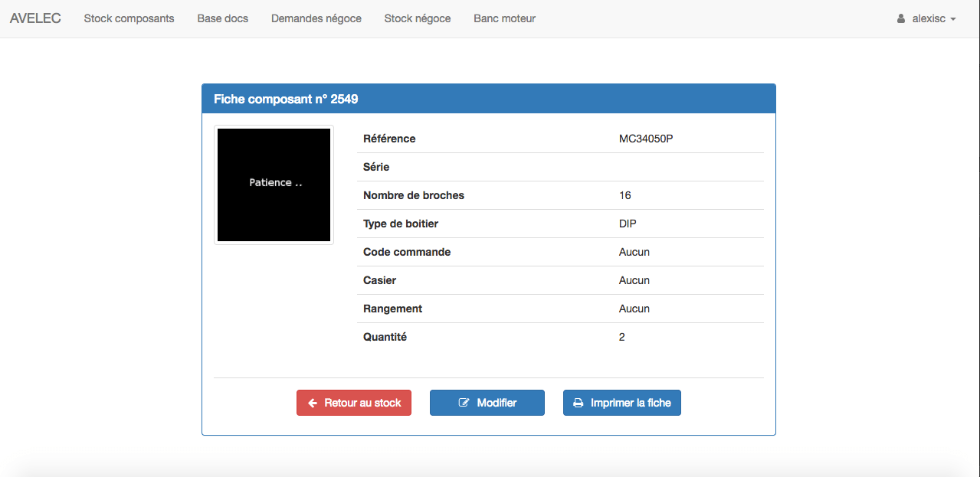Click the Nombre de broches label
The height and width of the screenshot is (477, 980).
pyautogui.click(x=414, y=195)
